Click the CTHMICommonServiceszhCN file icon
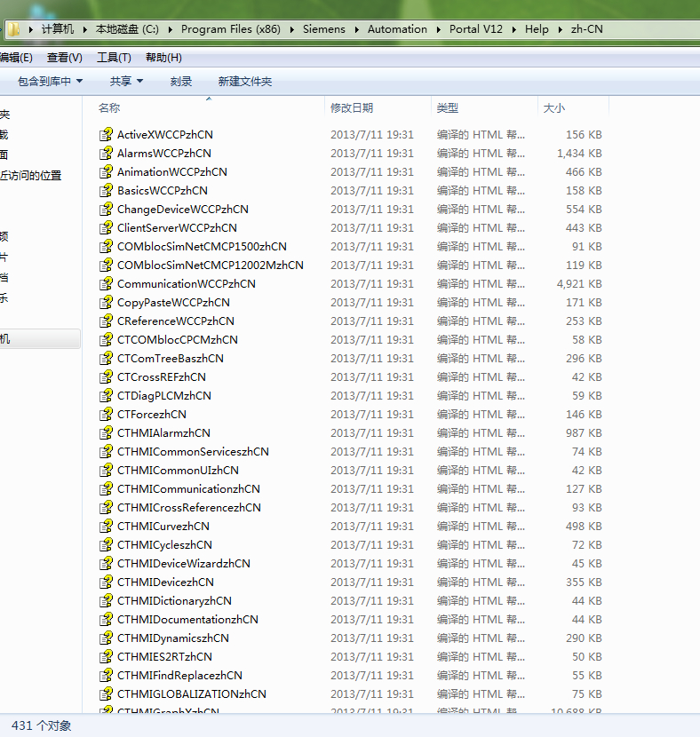The image size is (700, 737). click(107, 452)
